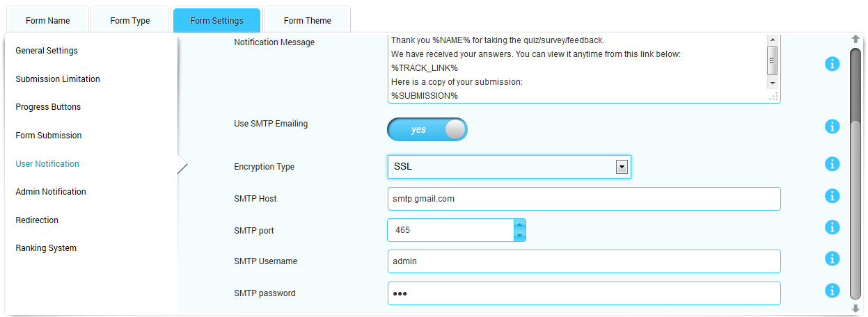Click info icon for SMTP Username

(x=832, y=259)
